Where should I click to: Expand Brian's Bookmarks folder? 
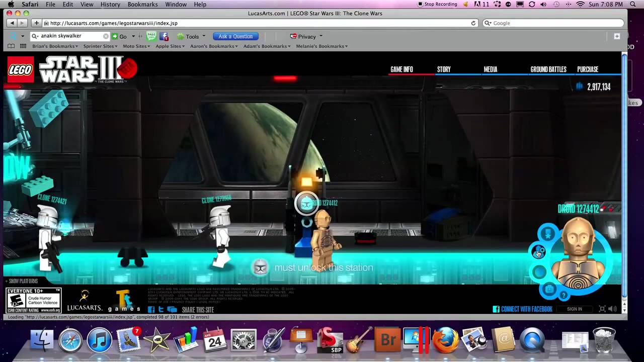(x=55, y=46)
